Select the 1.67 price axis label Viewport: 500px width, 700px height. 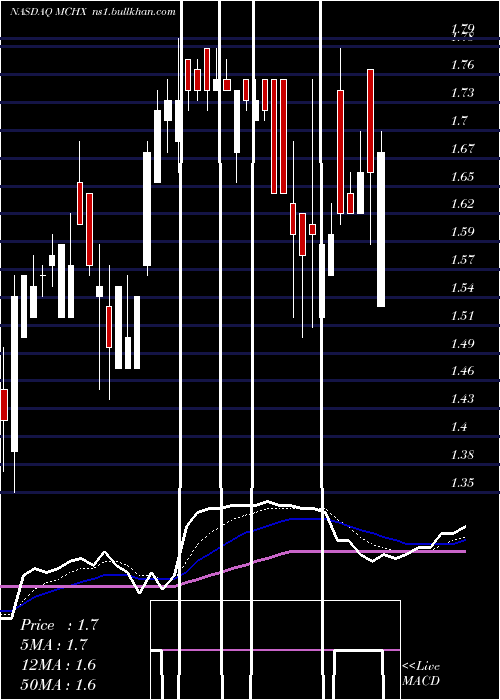[x=462, y=149]
